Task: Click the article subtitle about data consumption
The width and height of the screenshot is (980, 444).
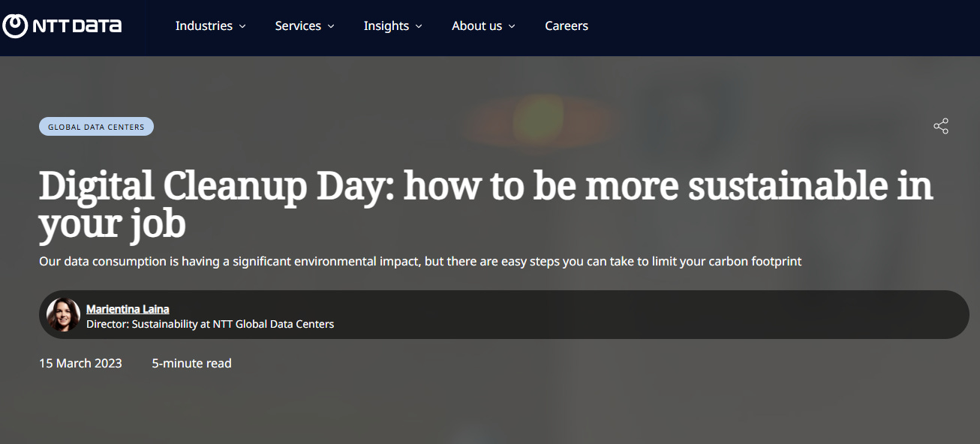Action: (x=420, y=262)
